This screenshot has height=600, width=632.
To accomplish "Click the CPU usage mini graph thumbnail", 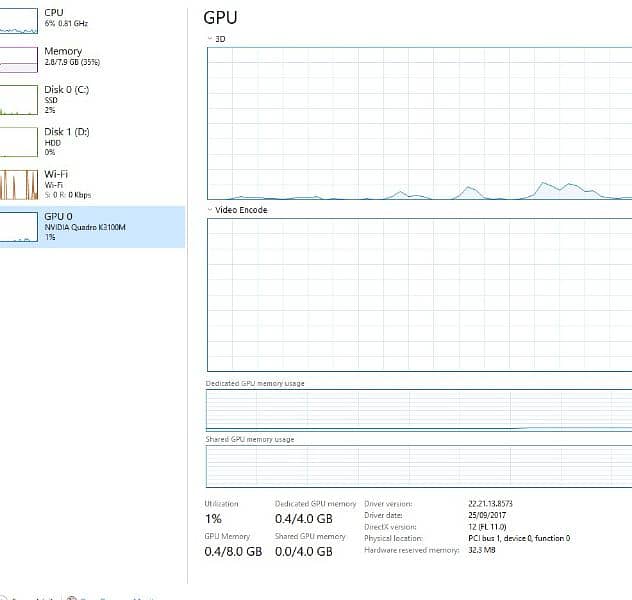I will click(18, 20).
